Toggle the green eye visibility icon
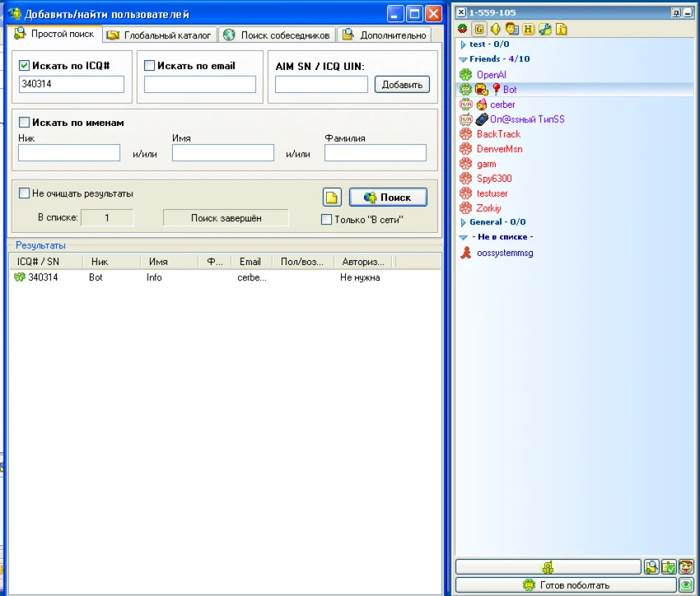 point(686,584)
